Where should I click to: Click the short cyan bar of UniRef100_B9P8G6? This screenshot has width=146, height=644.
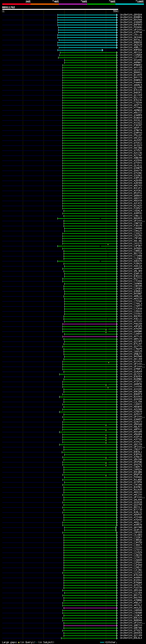click(x=80, y=50)
